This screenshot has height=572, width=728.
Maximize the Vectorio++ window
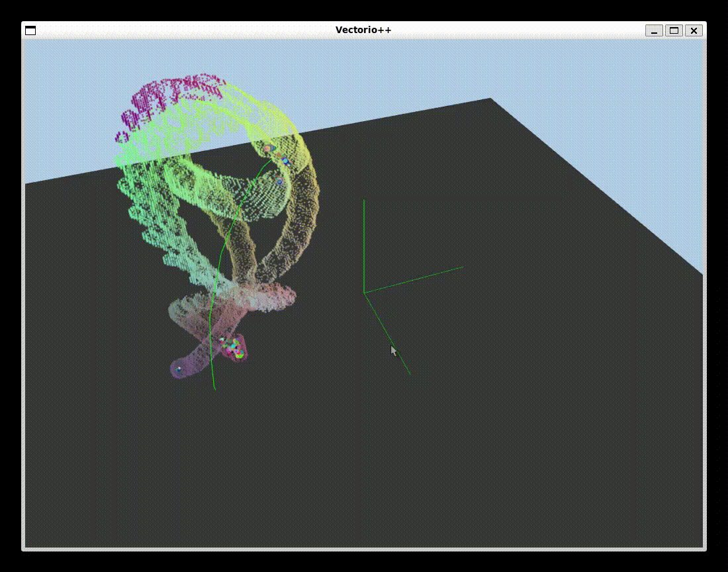tap(674, 30)
